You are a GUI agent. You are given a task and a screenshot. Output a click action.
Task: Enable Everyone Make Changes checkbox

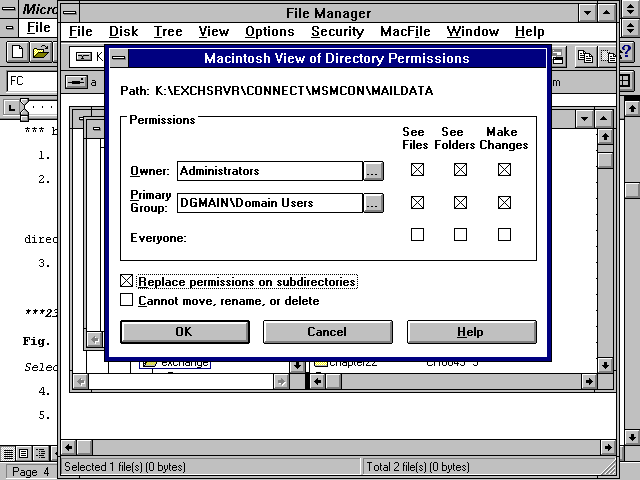[x=504, y=234]
